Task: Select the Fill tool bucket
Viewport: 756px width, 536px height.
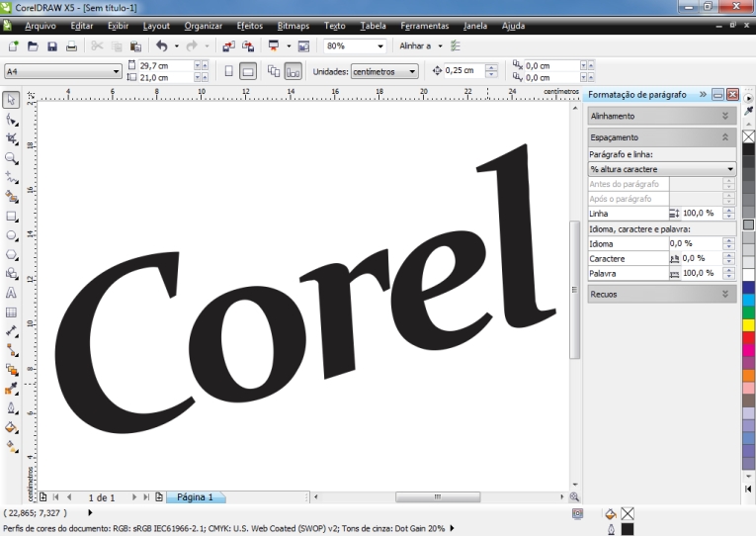Action: (11, 428)
